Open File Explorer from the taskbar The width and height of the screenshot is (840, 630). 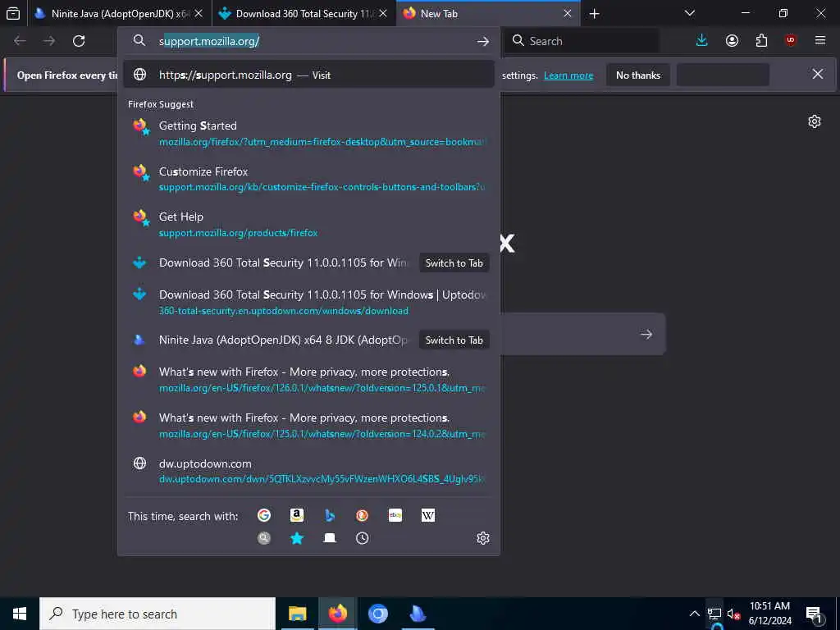point(297,614)
